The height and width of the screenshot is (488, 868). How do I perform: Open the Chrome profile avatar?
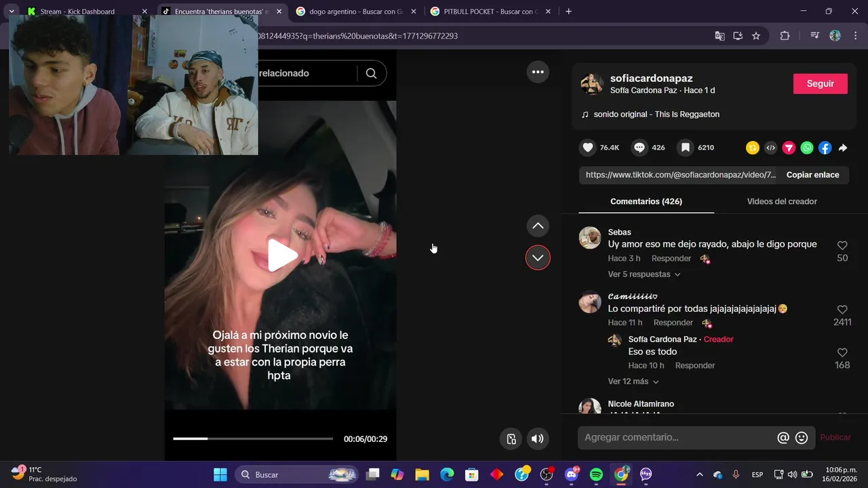pyautogui.click(x=835, y=36)
